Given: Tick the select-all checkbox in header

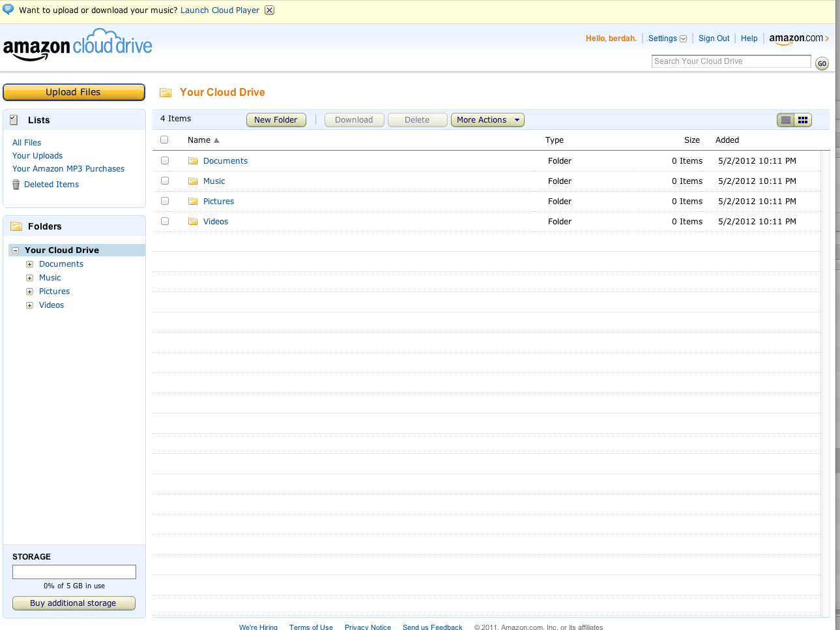Looking at the screenshot, I should tap(164, 140).
